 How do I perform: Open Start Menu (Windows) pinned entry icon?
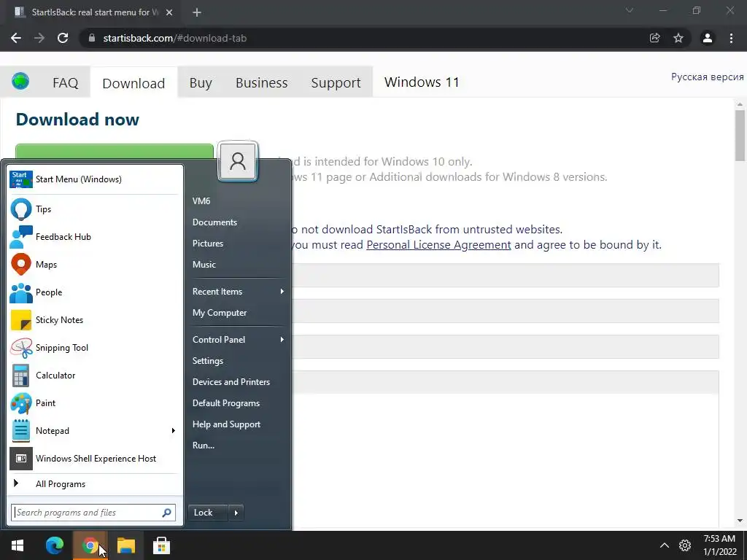coord(21,179)
